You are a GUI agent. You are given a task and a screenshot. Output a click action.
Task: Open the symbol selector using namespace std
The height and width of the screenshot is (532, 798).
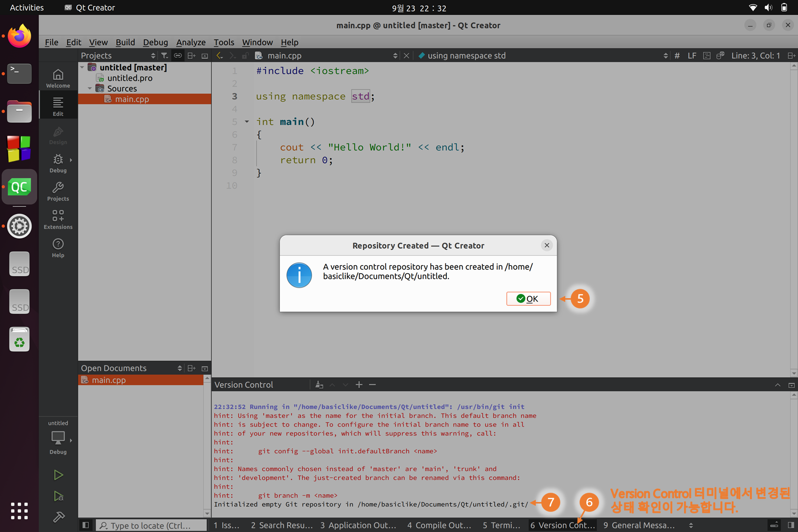coord(543,56)
